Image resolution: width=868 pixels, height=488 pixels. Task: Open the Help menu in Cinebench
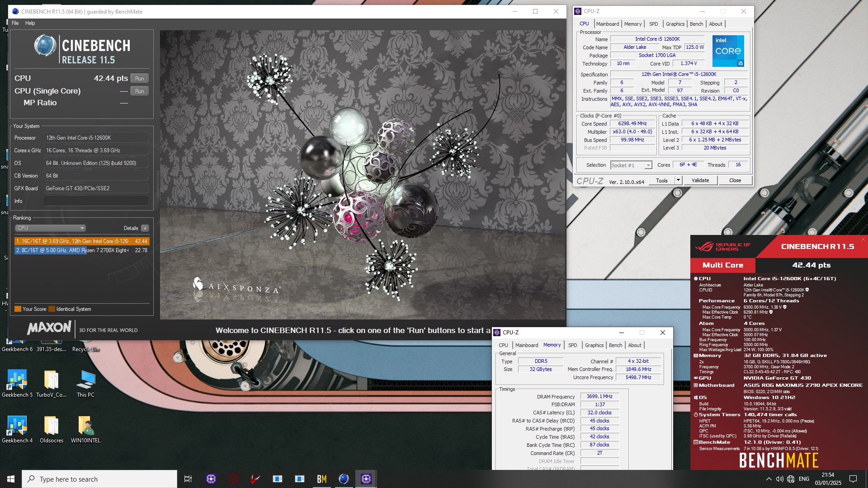pyautogui.click(x=30, y=23)
